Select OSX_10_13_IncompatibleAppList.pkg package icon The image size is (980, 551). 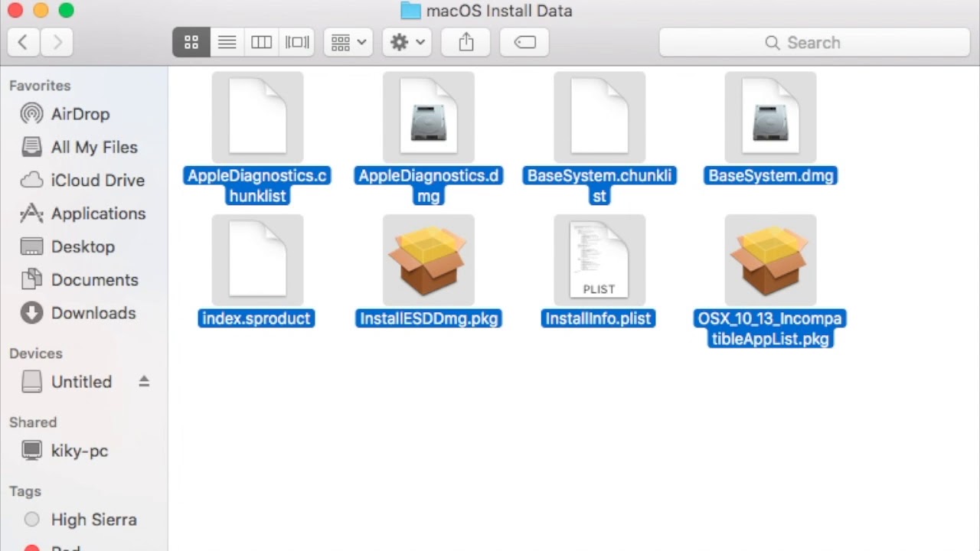[770, 260]
